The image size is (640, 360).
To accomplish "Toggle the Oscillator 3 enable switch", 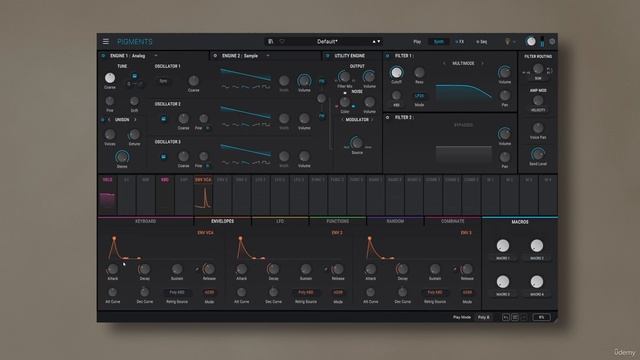I will click(163, 157).
